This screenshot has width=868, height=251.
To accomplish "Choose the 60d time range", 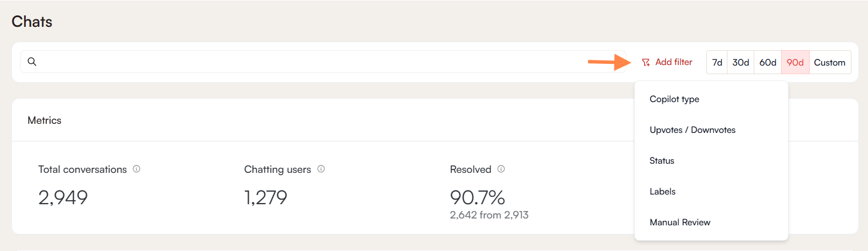I will (x=767, y=62).
